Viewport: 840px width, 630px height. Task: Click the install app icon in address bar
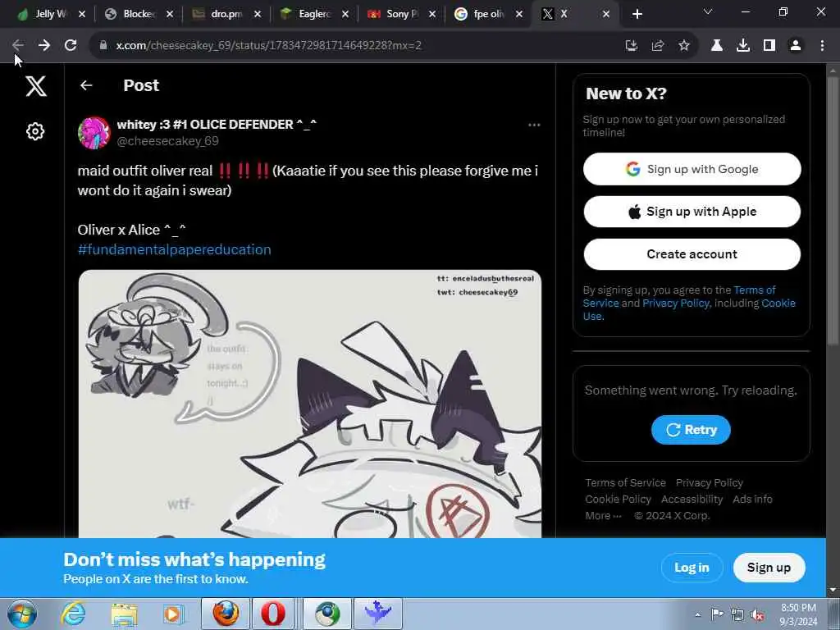[632, 46]
